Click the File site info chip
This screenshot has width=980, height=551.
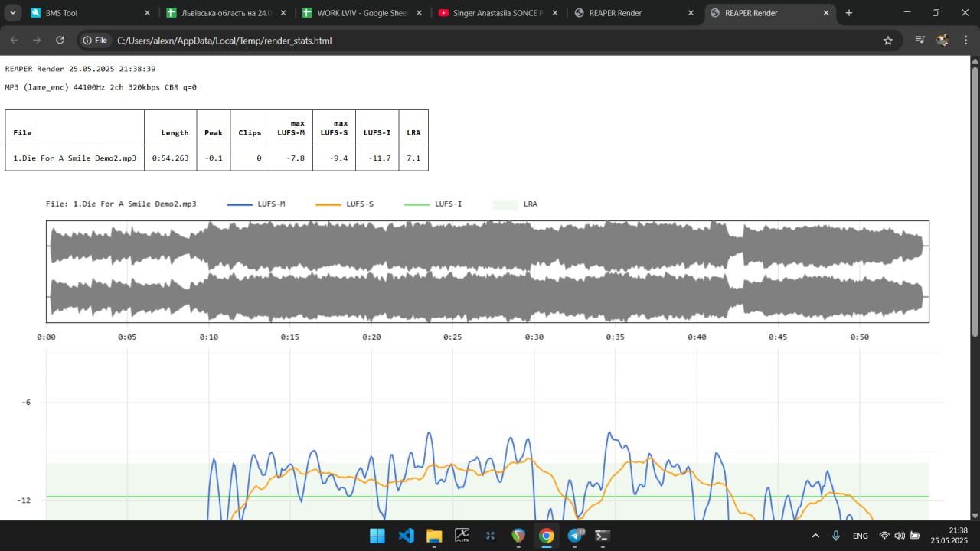pyautogui.click(x=95, y=41)
